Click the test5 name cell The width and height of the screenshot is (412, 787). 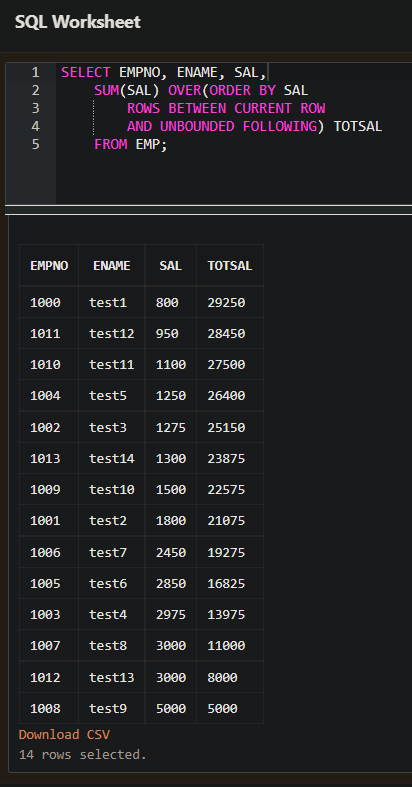tap(111, 396)
